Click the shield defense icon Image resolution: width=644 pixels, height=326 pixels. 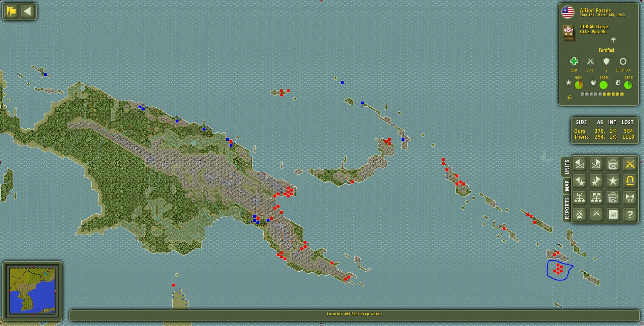pos(606,61)
